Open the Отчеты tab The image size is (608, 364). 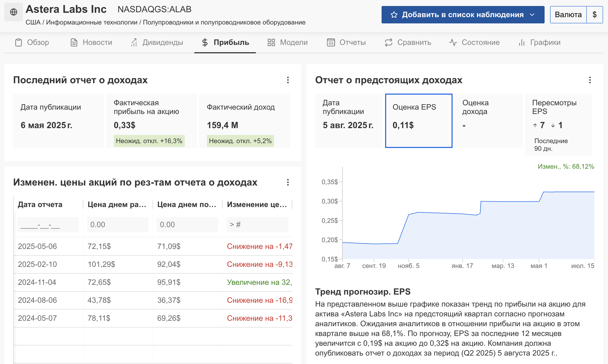[346, 42]
